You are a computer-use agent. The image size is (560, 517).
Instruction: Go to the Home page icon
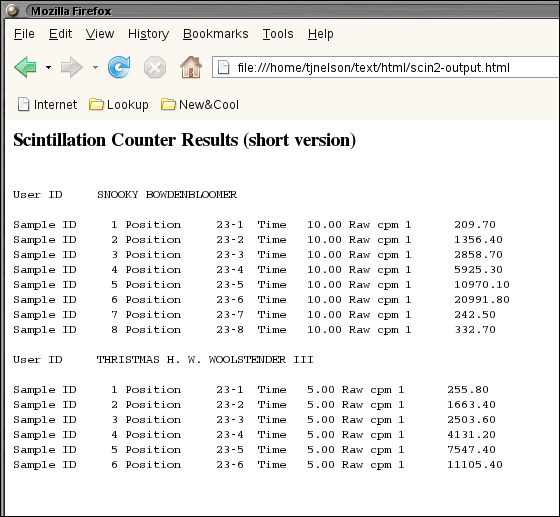tap(191, 67)
